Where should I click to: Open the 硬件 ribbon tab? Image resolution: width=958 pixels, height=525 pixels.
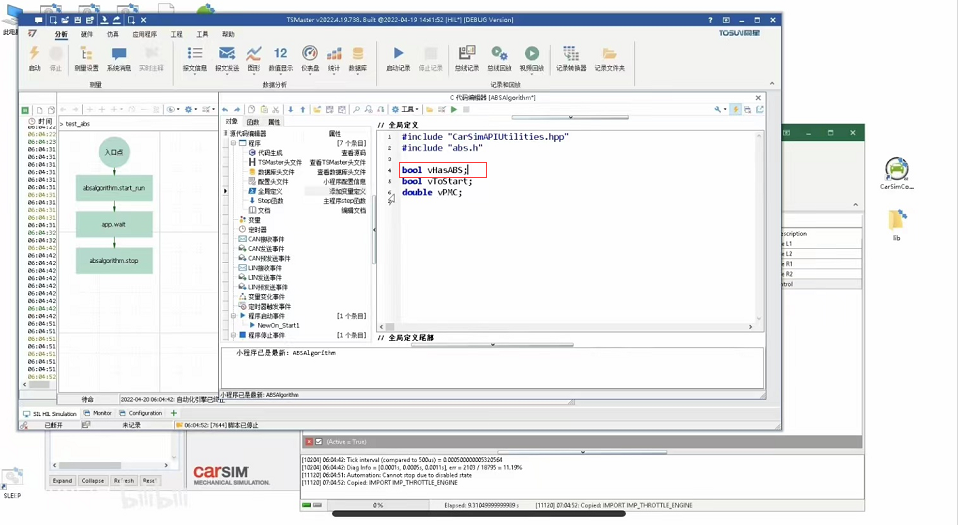pos(88,33)
